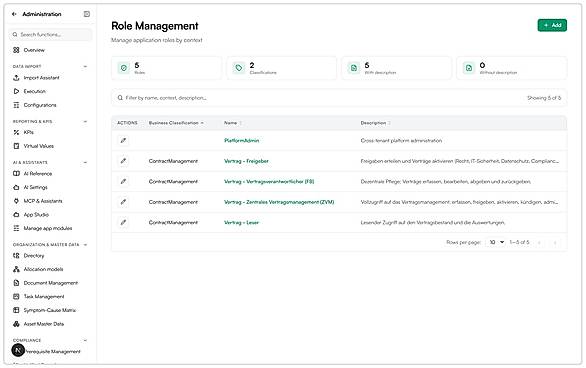Sort table by Description column
Image resolution: width=586 pixels, height=368 pixels.
[x=375, y=123]
